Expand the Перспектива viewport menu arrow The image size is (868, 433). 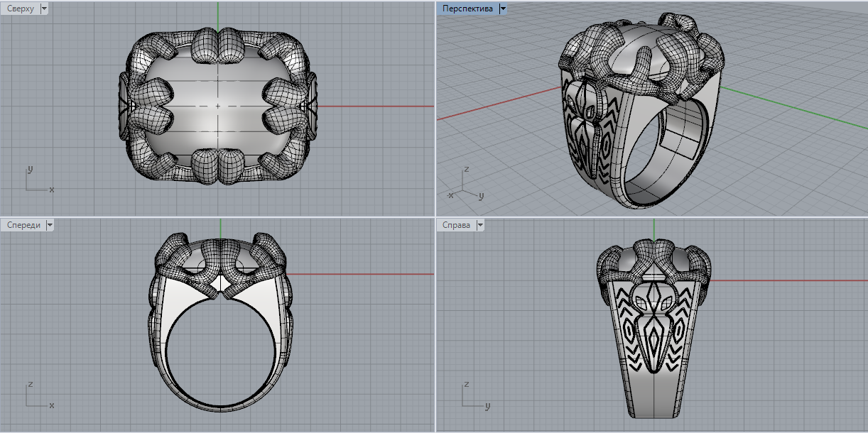[503, 9]
